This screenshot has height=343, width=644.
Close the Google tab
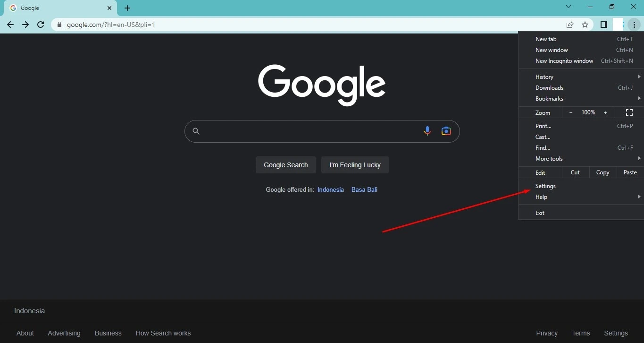[x=109, y=8]
